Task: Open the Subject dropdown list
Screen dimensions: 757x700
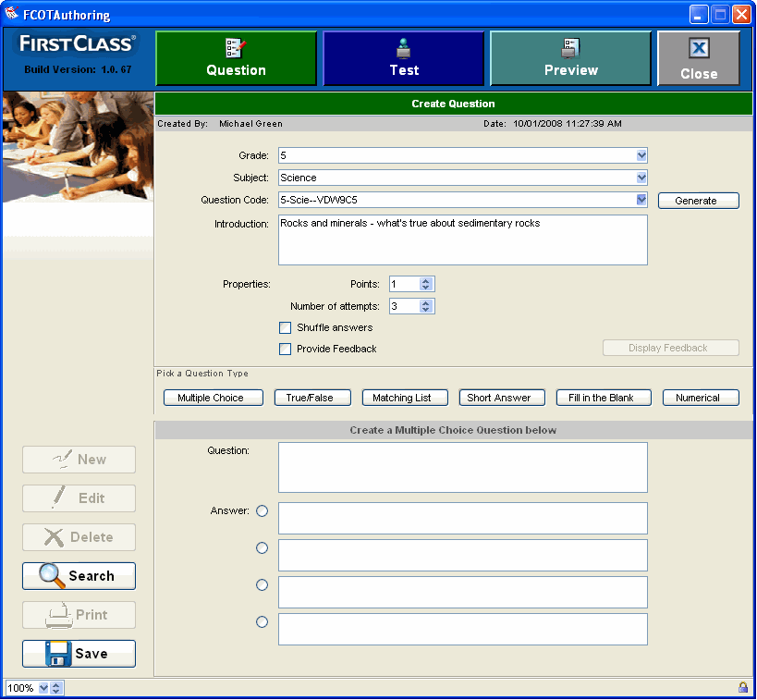Action: pos(641,178)
